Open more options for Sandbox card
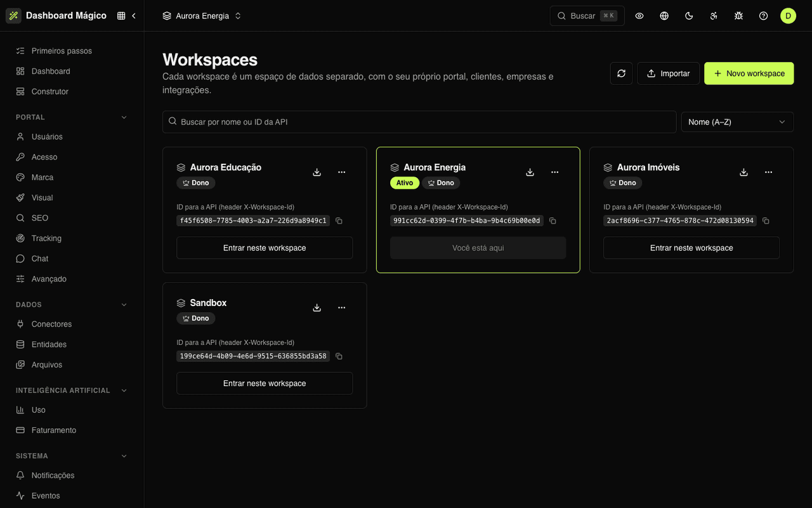Viewport: 812px width, 508px height. coord(342,307)
